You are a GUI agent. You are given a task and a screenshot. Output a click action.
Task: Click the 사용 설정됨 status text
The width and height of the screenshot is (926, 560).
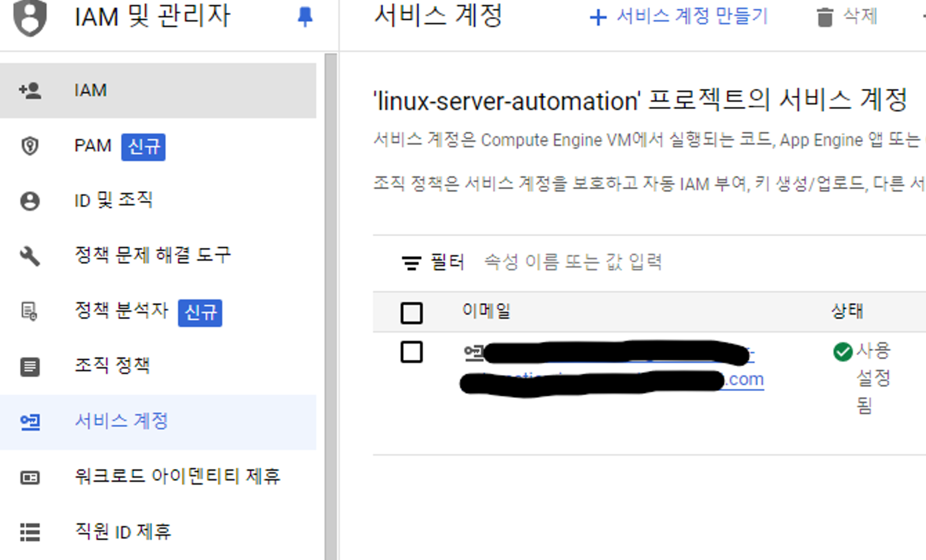(x=873, y=377)
